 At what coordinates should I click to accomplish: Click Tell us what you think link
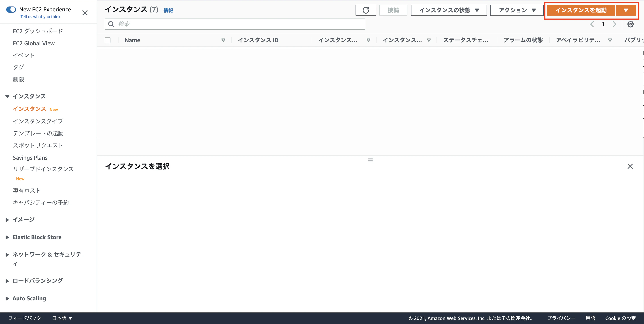pos(40,17)
